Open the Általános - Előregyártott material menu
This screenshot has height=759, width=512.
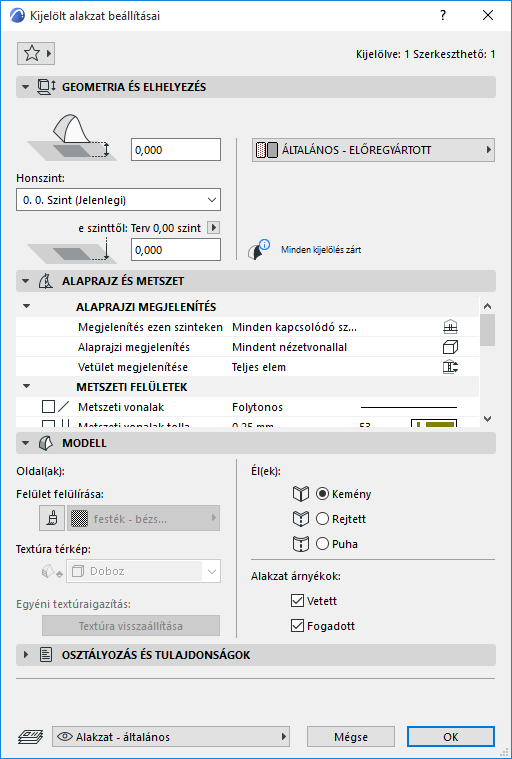373,150
